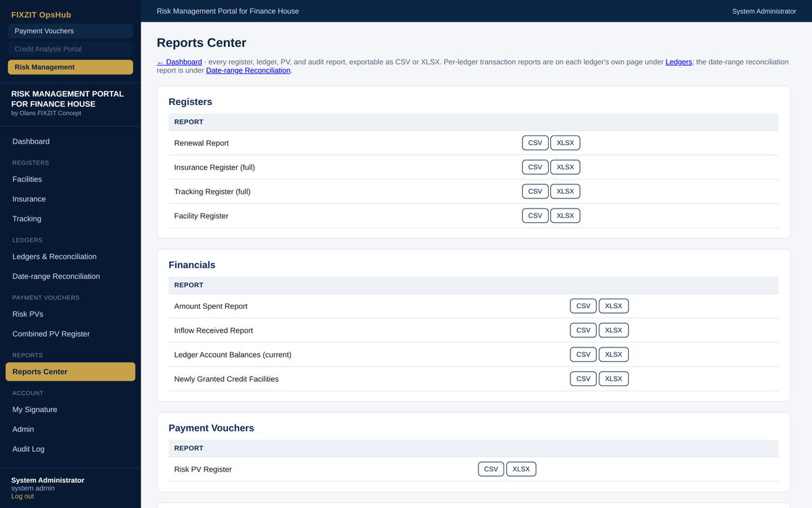Click the Inflow Received Report row label

(x=214, y=331)
